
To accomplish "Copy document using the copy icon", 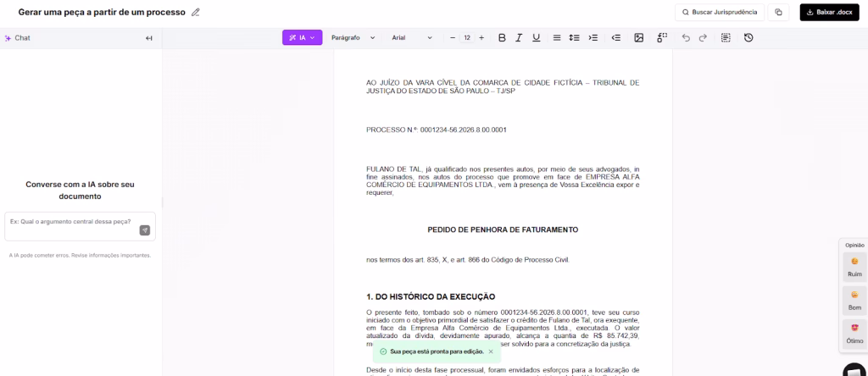I will point(778,12).
